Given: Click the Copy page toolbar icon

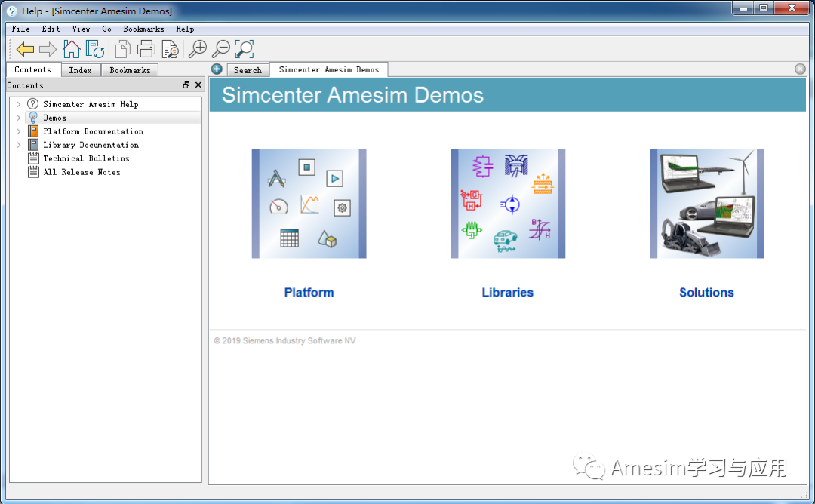Looking at the screenshot, I should (x=121, y=48).
